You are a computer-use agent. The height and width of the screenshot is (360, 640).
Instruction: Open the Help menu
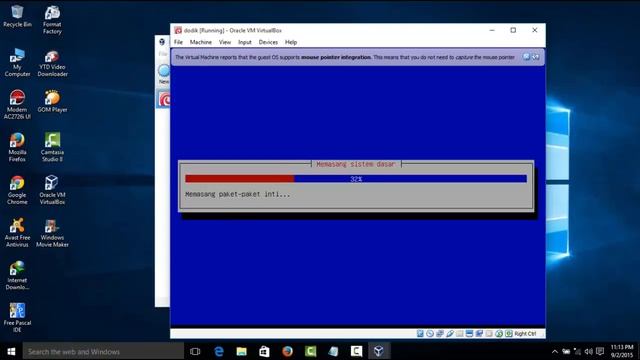click(291, 42)
